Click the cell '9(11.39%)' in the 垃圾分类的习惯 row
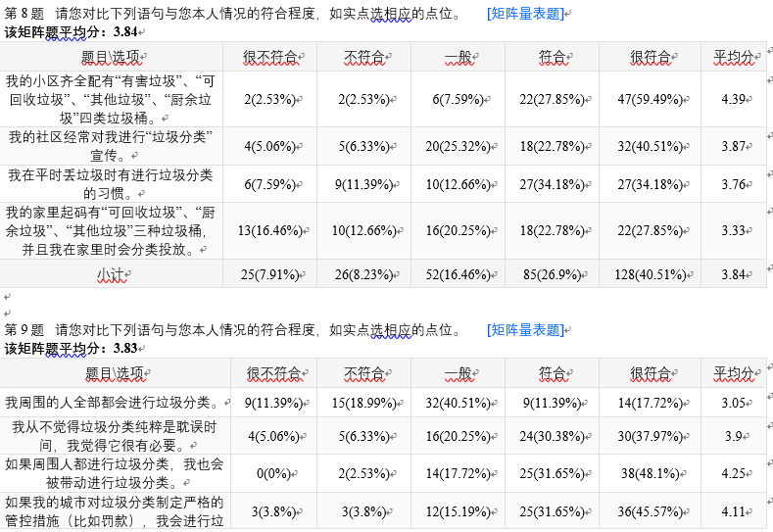This screenshot has width=773, height=532. click(x=363, y=184)
